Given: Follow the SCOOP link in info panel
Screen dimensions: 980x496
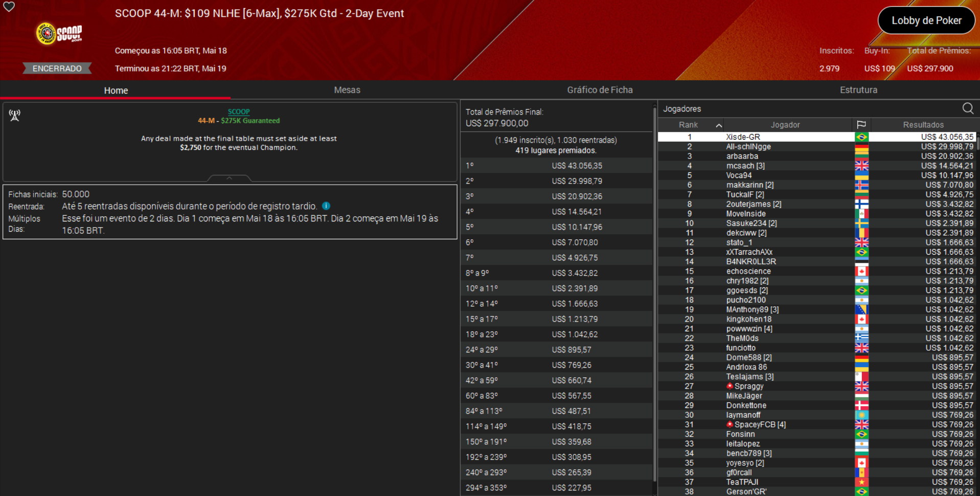Looking at the screenshot, I should (x=239, y=111).
